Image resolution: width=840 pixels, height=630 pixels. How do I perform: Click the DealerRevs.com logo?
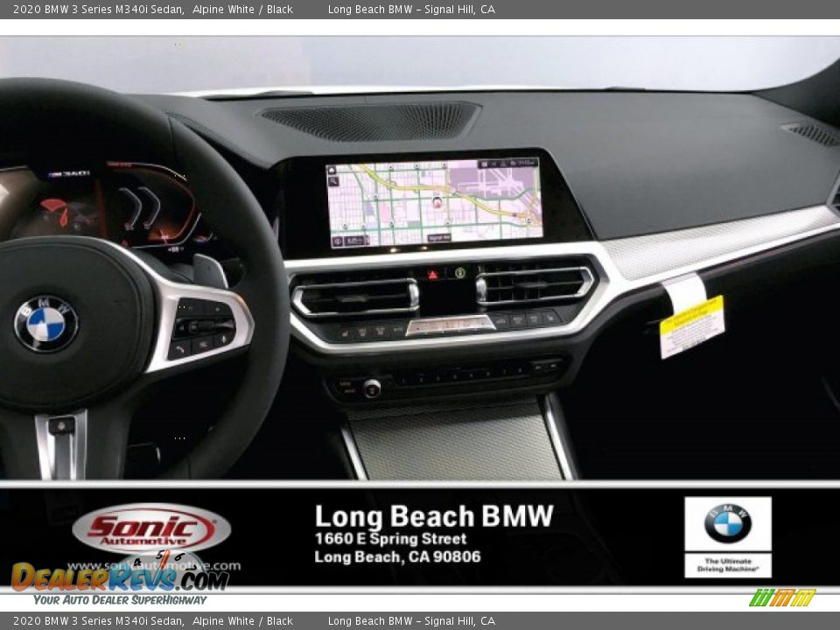click(120, 577)
